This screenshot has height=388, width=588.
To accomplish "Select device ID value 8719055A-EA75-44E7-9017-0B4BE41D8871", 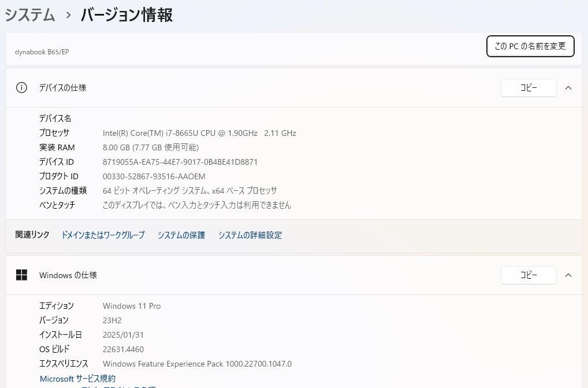I will pos(180,162).
